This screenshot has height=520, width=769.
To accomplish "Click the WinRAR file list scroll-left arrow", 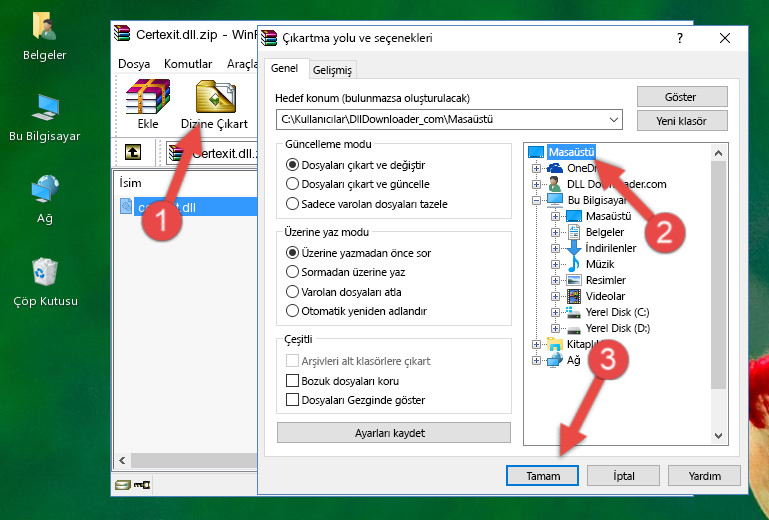I will [122, 460].
